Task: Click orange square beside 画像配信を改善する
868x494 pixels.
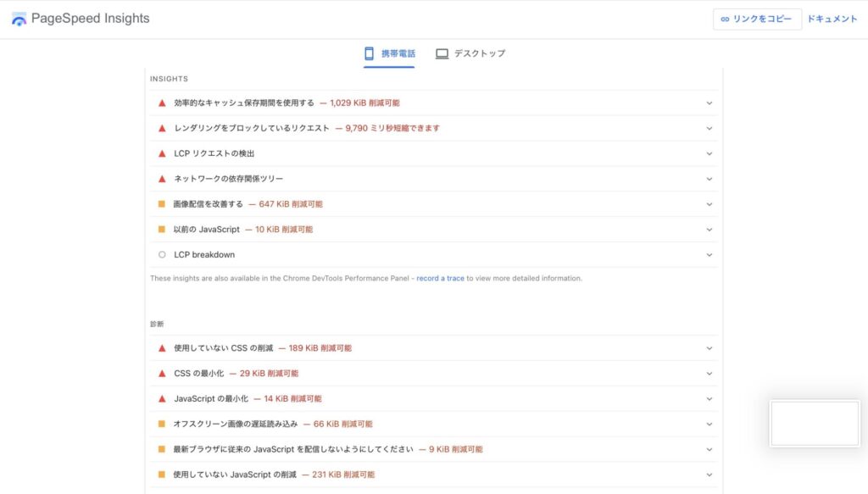Action: pyautogui.click(x=161, y=204)
